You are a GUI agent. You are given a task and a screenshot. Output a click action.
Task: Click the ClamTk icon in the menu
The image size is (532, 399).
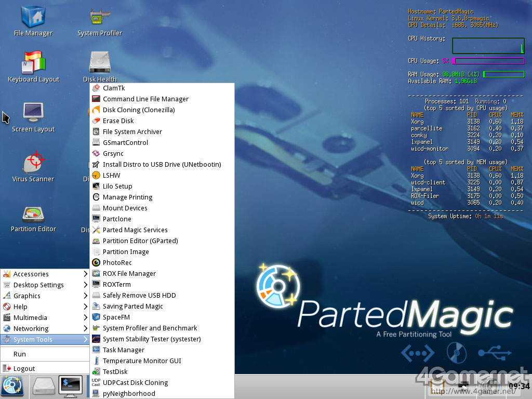tap(96, 88)
